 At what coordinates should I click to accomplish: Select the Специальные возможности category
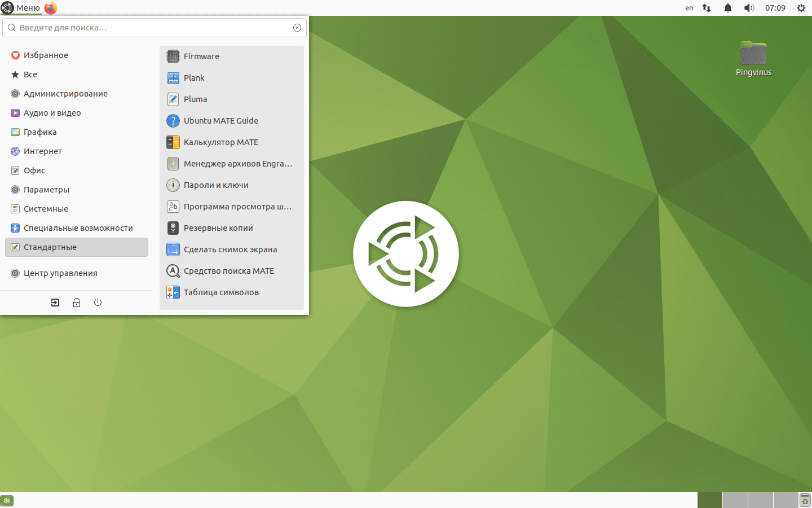pos(77,228)
